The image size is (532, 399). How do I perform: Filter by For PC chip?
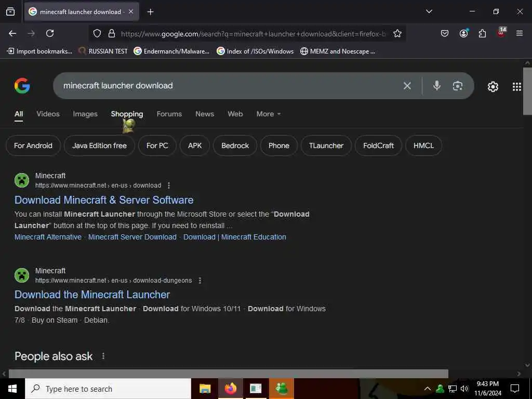pyautogui.click(x=157, y=145)
